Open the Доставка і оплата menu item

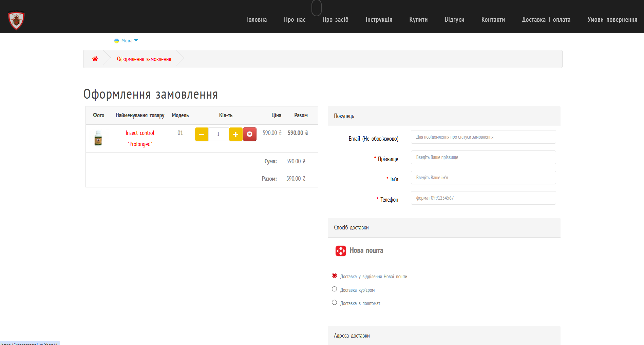(x=546, y=20)
